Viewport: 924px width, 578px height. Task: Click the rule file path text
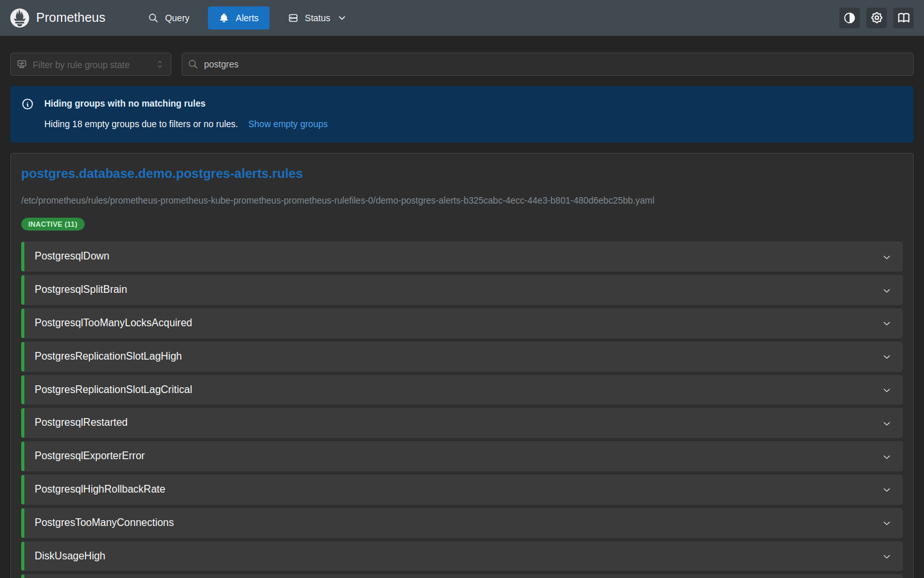[338, 200]
